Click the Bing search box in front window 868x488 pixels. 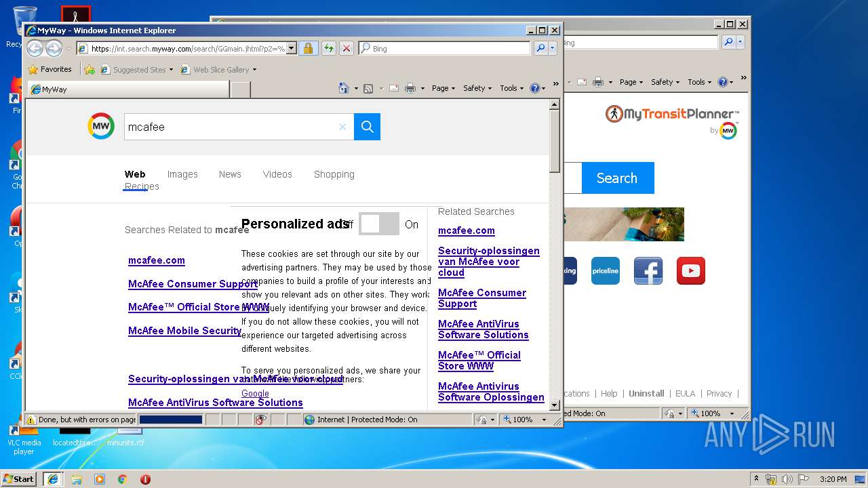click(x=444, y=48)
